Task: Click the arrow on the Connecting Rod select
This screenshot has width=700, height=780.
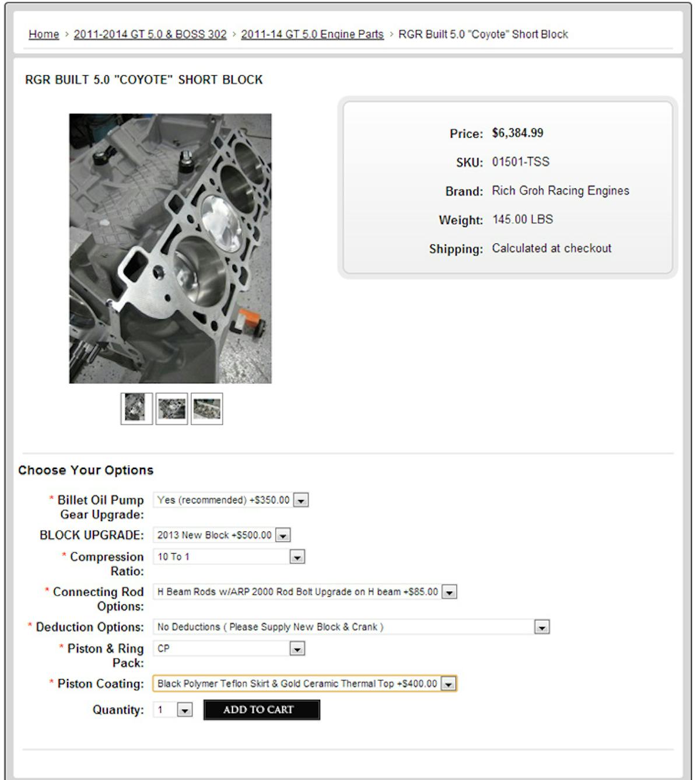Action: (449, 592)
